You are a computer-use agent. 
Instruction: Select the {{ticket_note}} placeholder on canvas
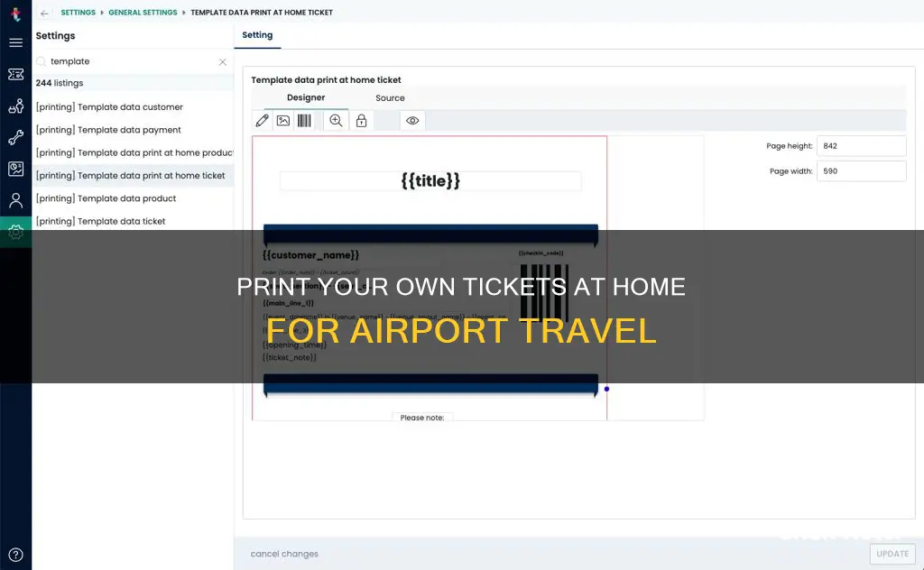coord(290,357)
